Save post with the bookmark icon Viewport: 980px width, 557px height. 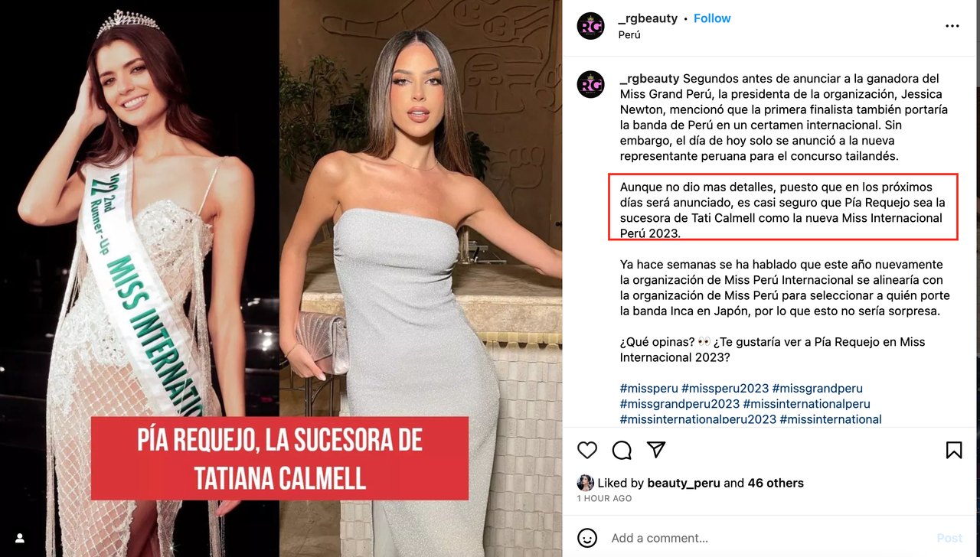pos(954,450)
